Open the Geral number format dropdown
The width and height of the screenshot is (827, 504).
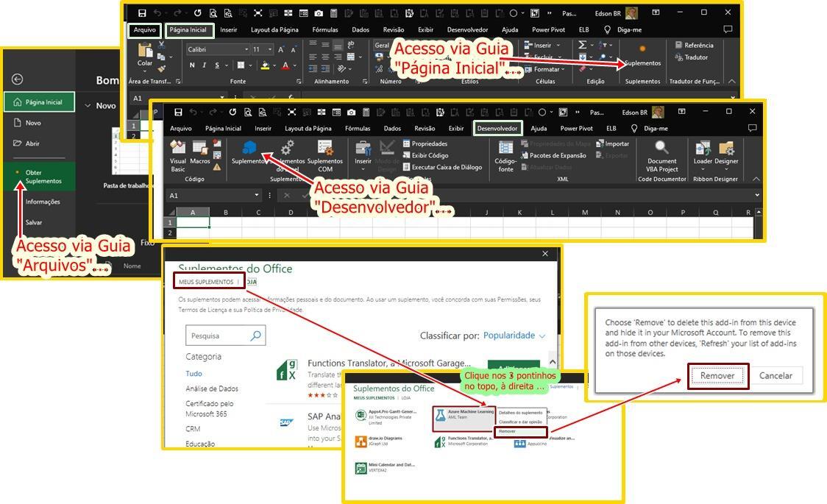click(x=382, y=46)
